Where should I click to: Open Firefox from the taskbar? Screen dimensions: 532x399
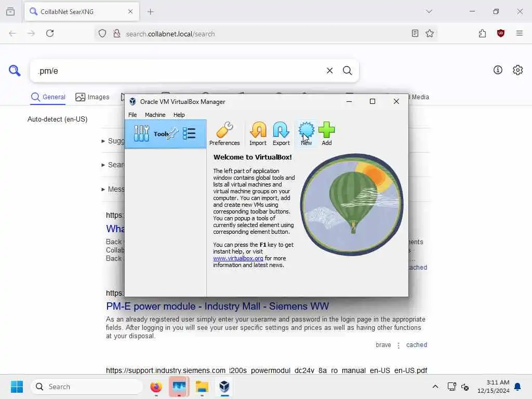[156, 387]
